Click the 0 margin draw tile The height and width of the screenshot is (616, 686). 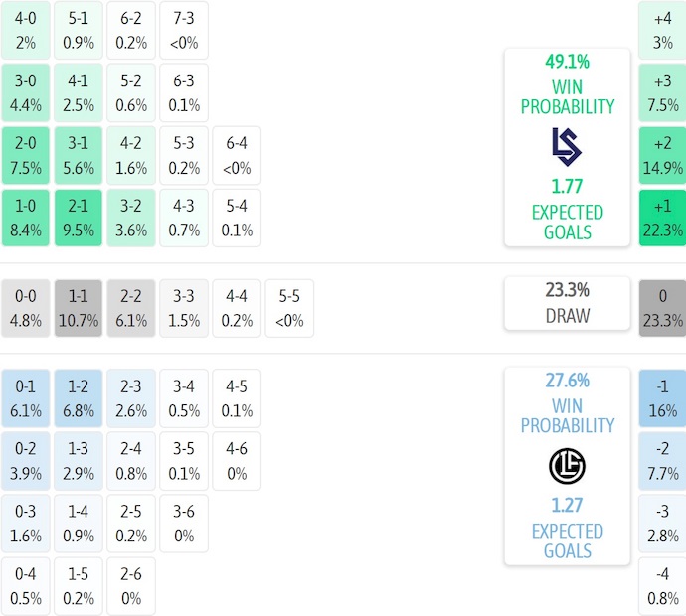click(662, 309)
